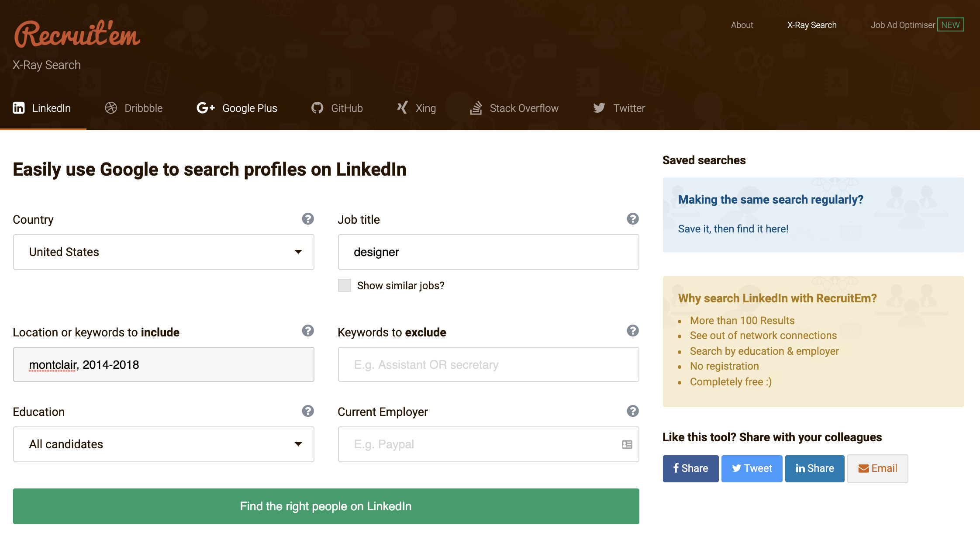Click the Job Ad Optimiser NEW tab

pyautogui.click(x=917, y=26)
